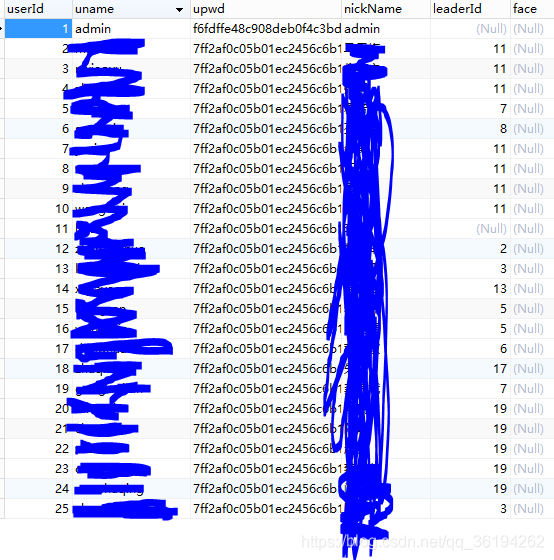Select the userId cell 10
554x560 pixels.
point(38,209)
